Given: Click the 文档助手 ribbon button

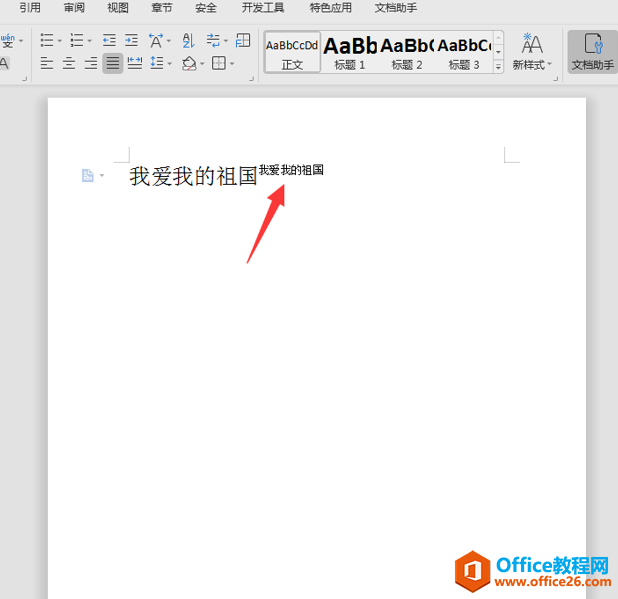Looking at the screenshot, I should (592, 52).
